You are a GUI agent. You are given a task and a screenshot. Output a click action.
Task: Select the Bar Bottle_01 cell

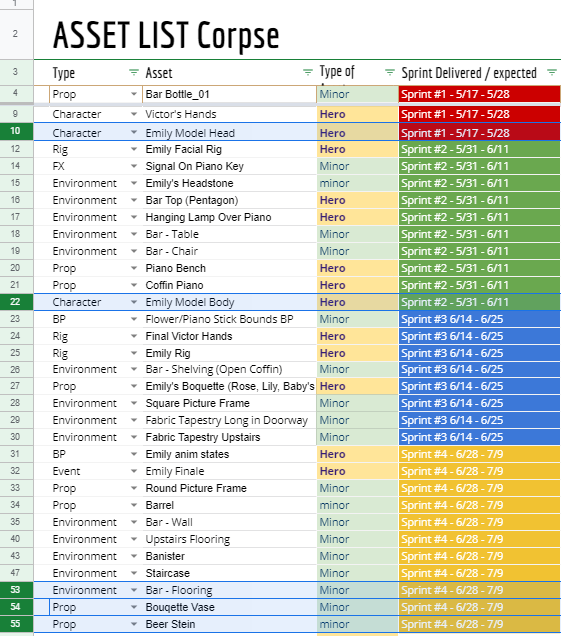tap(229, 94)
